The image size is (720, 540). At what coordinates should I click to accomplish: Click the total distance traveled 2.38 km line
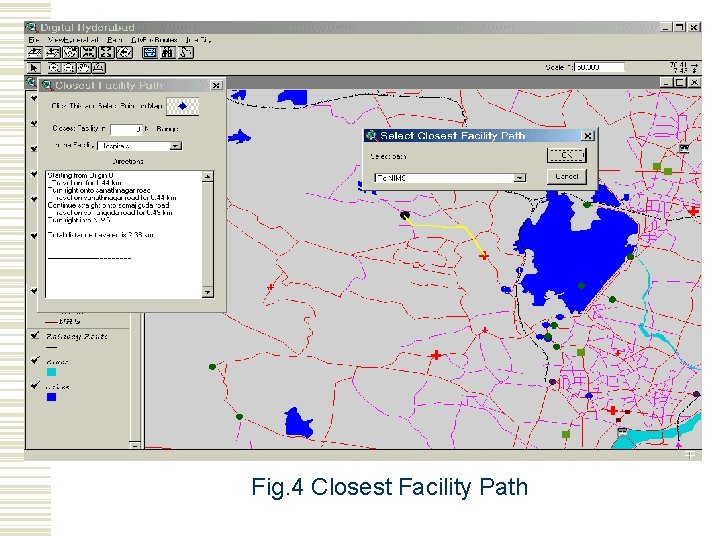click(x=101, y=235)
